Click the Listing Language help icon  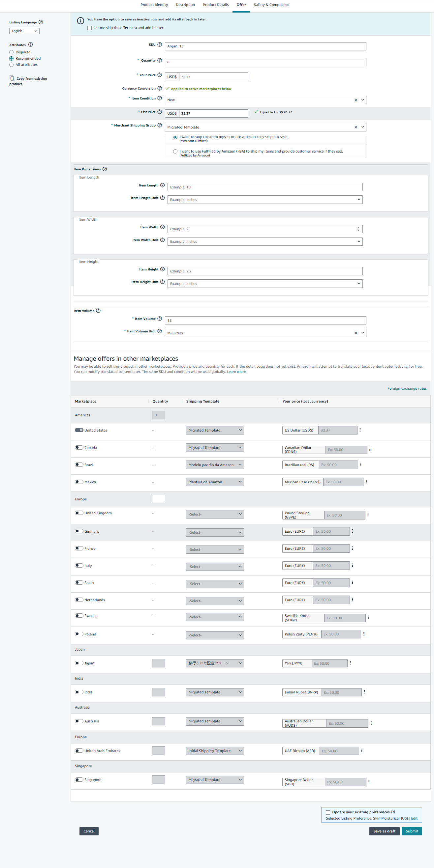41,22
